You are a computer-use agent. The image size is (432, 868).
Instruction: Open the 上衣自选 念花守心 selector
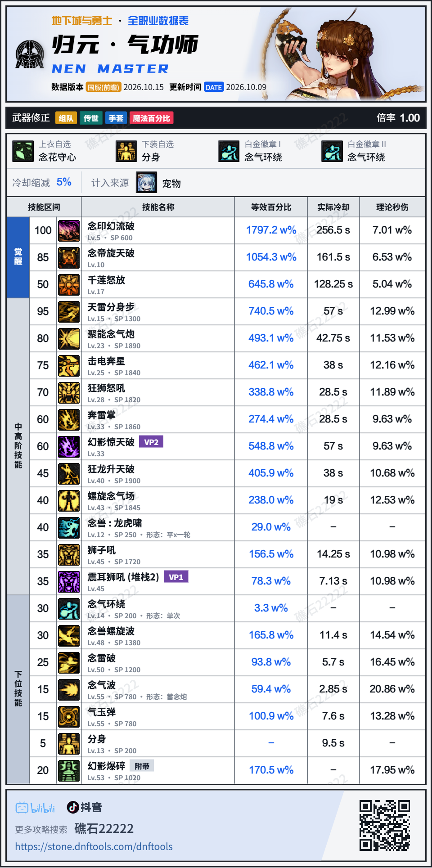point(45,151)
